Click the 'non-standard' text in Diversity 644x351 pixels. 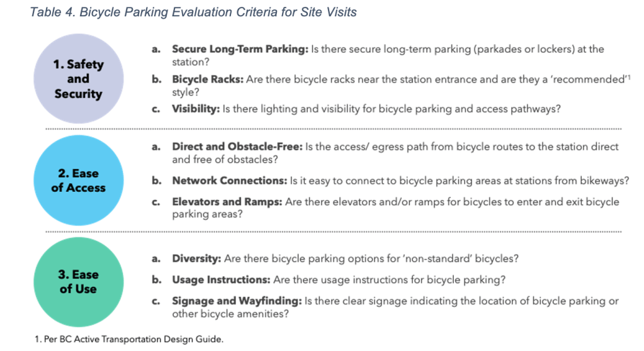(x=422, y=259)
